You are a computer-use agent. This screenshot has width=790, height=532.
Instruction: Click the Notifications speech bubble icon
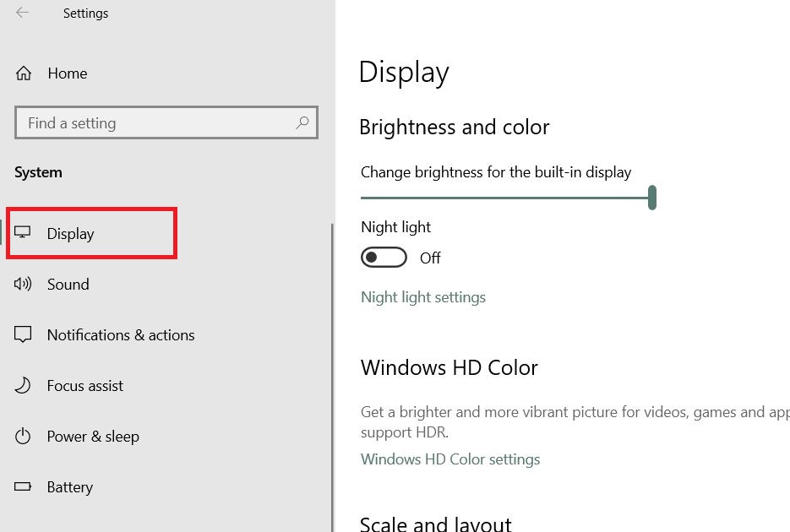click(23, 334)
